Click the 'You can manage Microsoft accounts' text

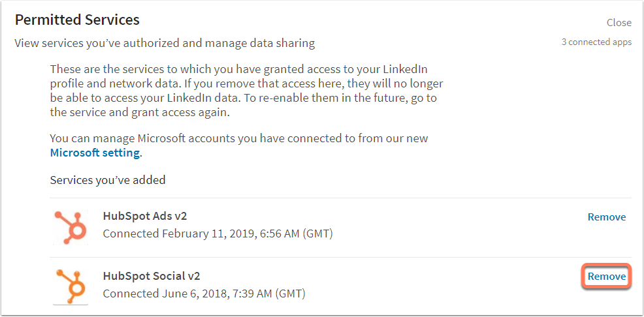[x=239, y=138]
